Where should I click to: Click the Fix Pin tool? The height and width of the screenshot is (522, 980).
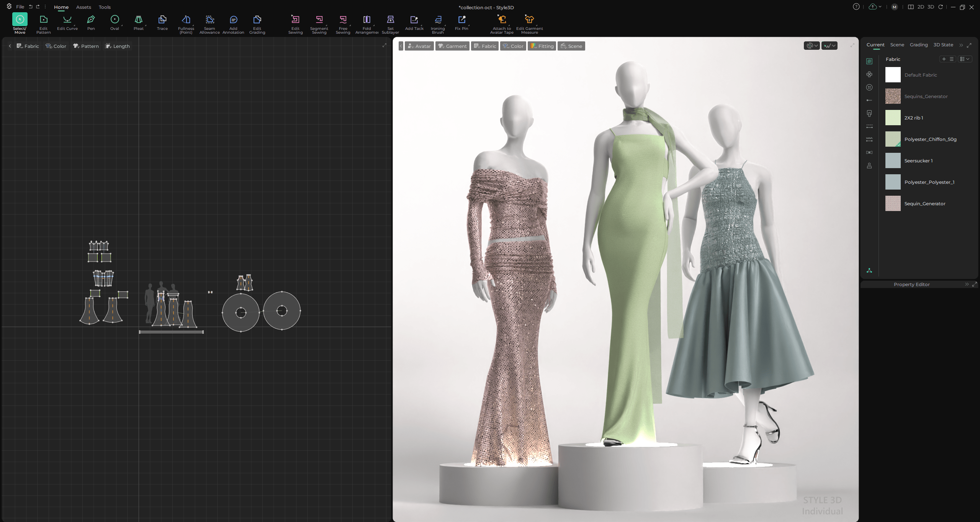tap(461, 20)
